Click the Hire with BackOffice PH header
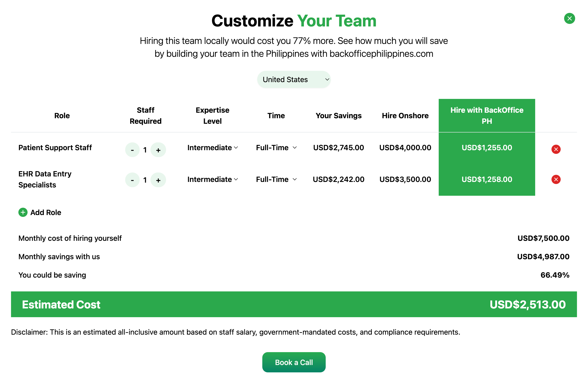This screenshot has width=588, height=391. [x=487, y=115]
